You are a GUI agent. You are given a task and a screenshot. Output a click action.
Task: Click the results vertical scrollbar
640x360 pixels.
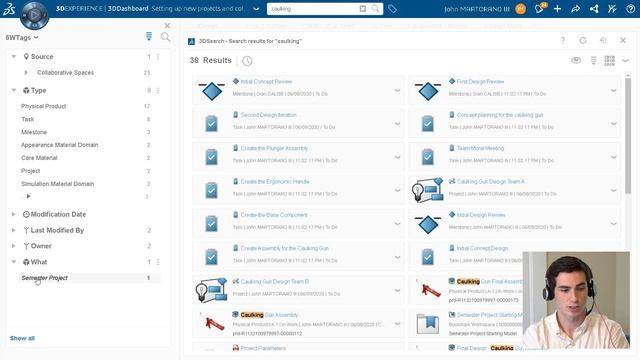628,135
